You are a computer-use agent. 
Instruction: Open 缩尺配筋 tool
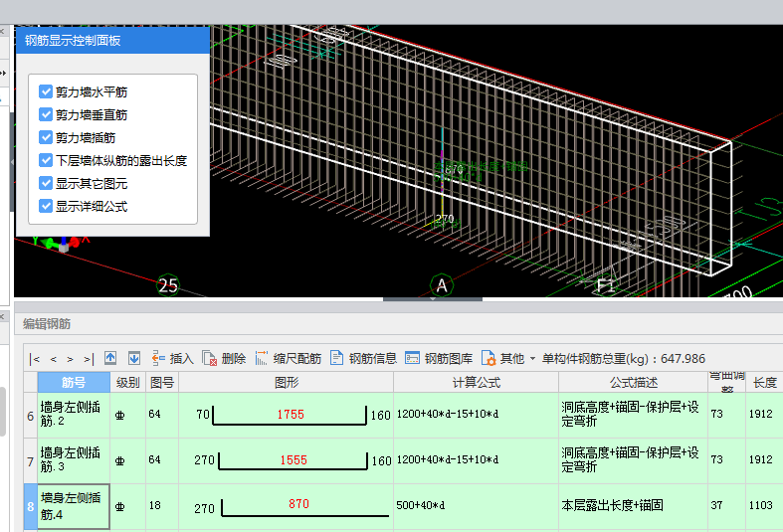[x=289, y=358]
